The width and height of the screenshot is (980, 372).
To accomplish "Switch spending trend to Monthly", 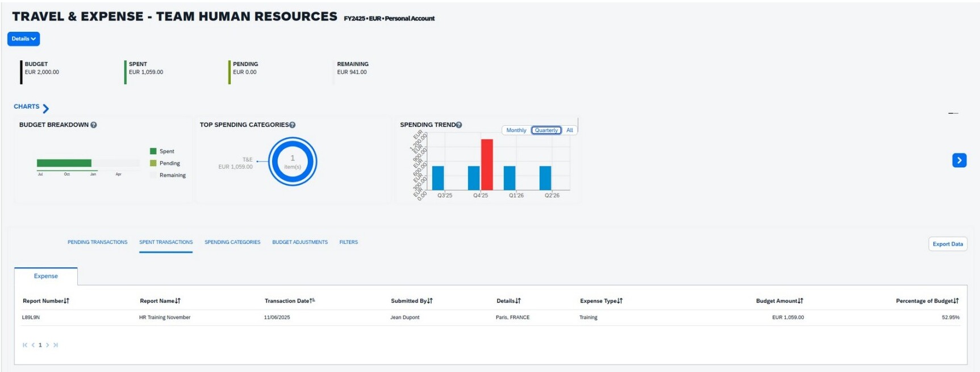I will pyautogui.click(x=516, y=130).
